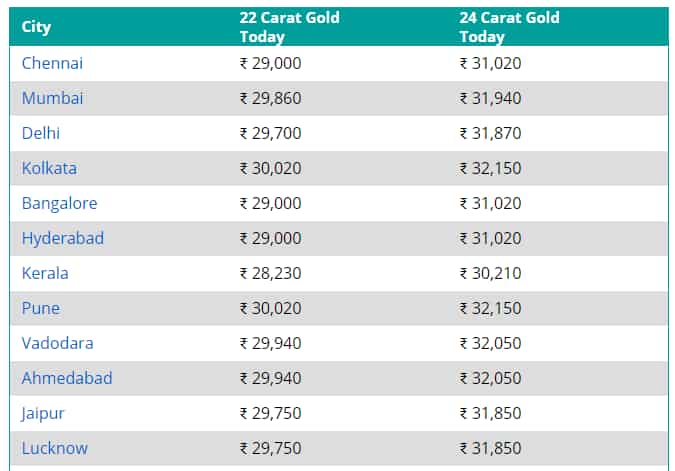Open the Chennai city link
This screenshot has width=675, height=471.
pyautogui.click(x=52, y=63)
